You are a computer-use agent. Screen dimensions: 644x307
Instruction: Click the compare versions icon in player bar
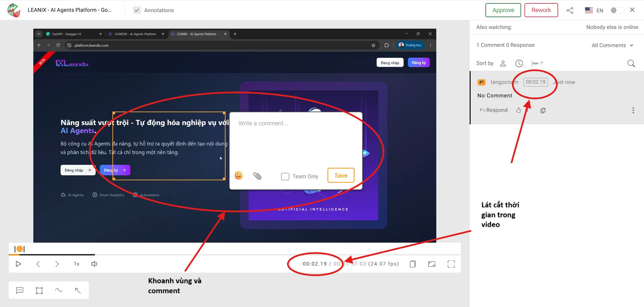413,264
